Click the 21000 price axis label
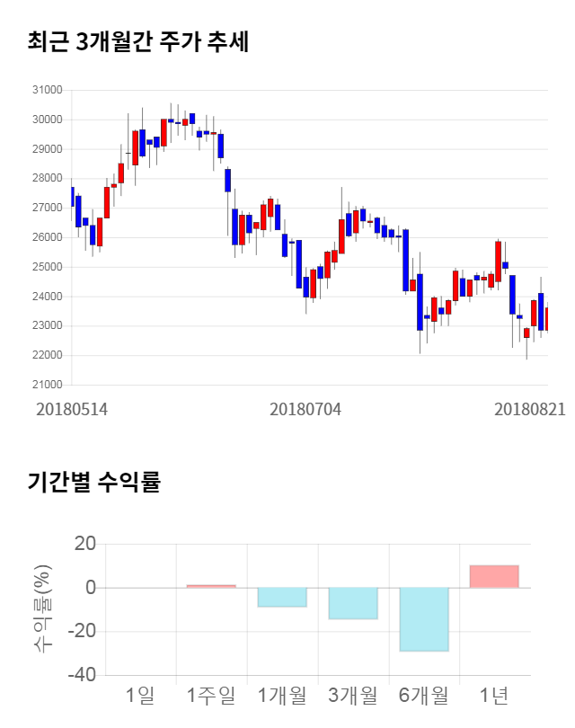The image size is (575, 728). (x=47, y=385)
